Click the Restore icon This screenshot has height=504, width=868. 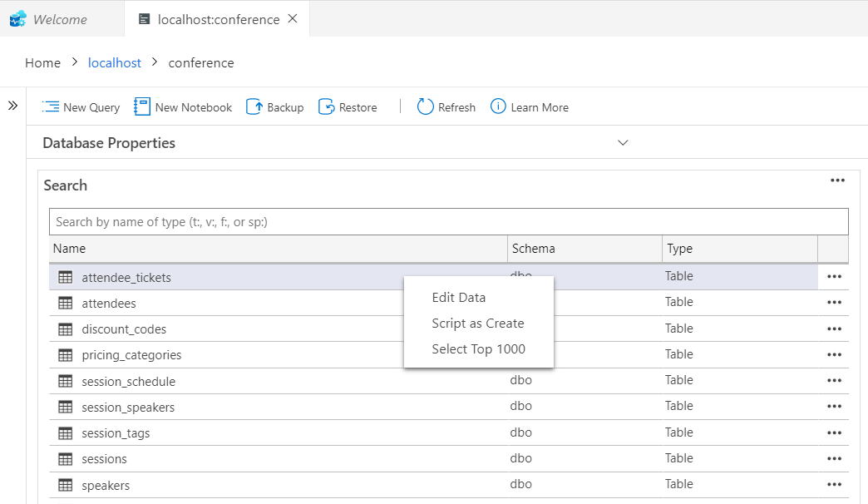point(327,106)
